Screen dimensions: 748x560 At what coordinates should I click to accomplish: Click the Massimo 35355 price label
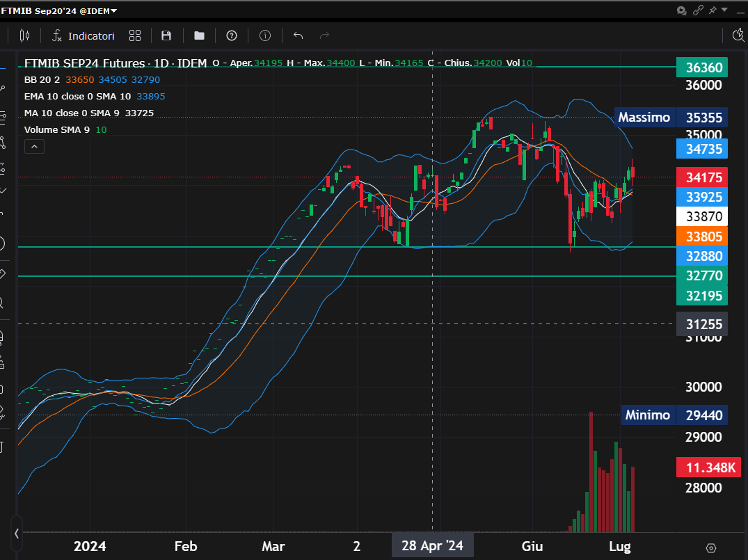(x=671, y=118)
